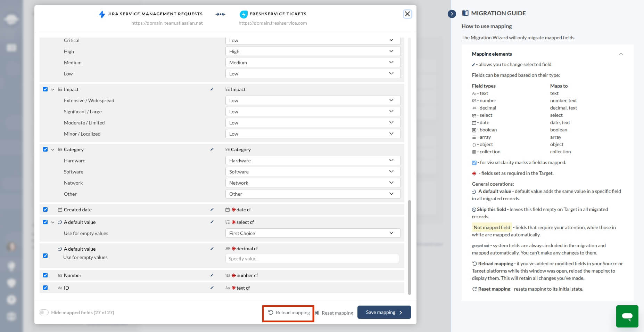Uncheck the Number field checkbox
This screenshot has width=644, height=332.
[x=45, y=275]
